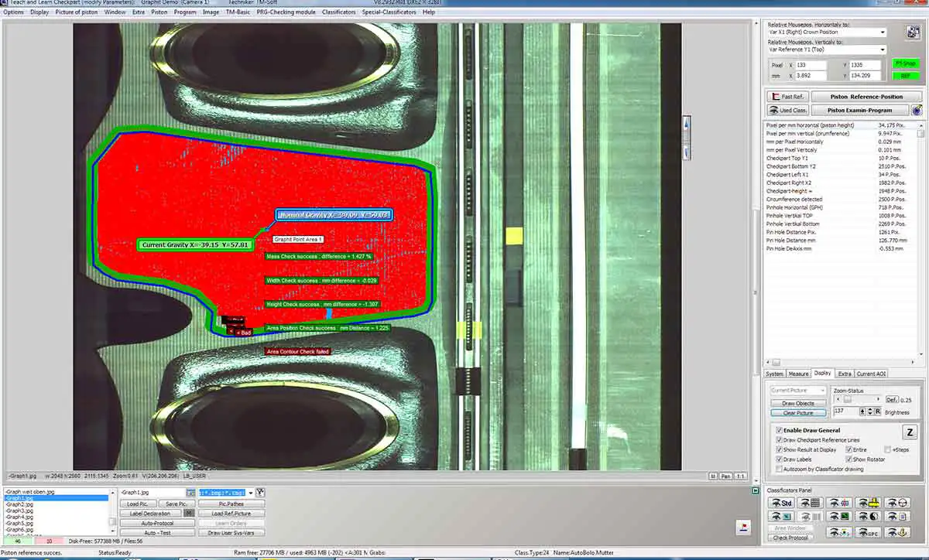
Task: Click the file filter funnel icon
Action: 260,493
